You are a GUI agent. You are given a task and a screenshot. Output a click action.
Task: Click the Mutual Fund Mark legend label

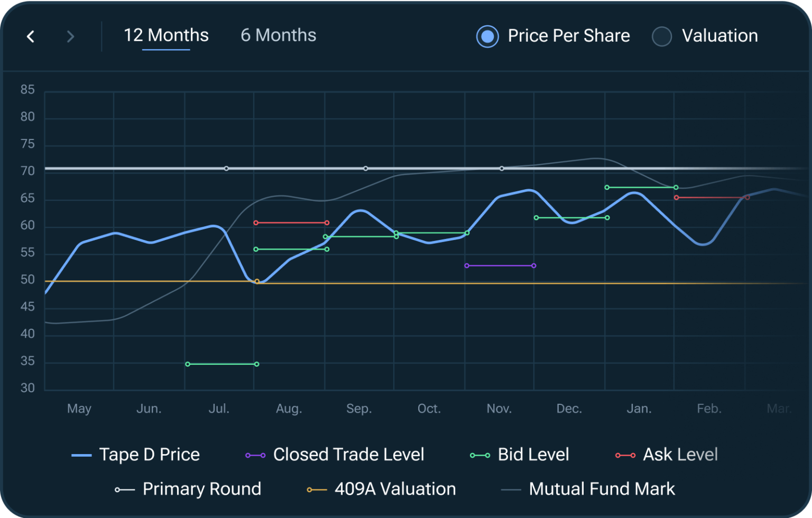click(602, 489)
